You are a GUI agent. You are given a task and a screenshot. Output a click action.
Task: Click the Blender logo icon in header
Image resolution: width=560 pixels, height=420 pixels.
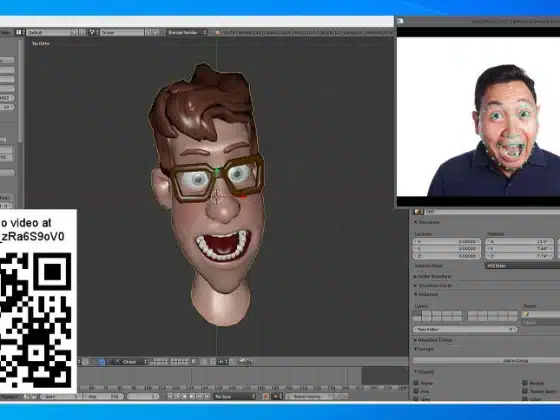tap(217, 32)
